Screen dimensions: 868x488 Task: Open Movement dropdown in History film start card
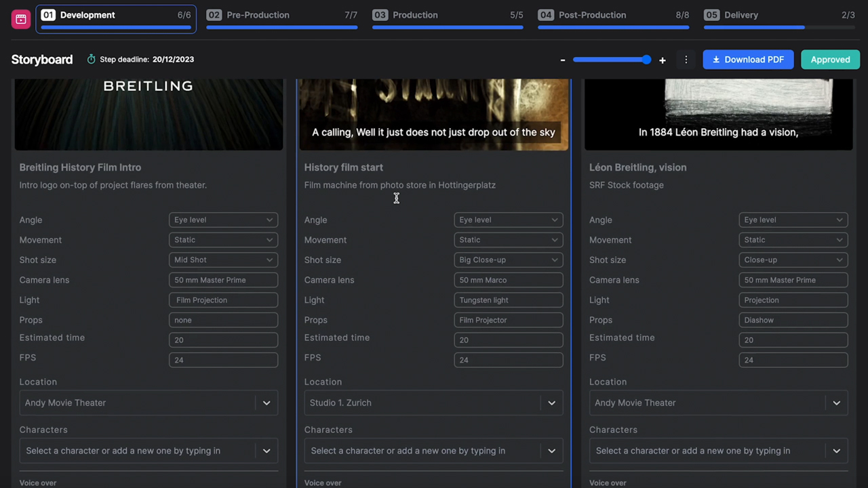pyautogui.click(x=508, y=240)
